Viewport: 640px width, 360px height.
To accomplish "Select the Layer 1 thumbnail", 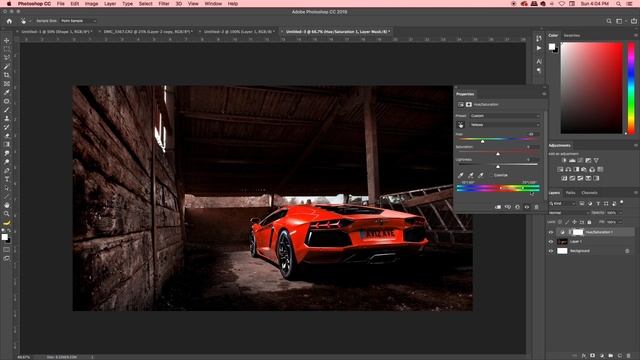I will tap(562, 242).
